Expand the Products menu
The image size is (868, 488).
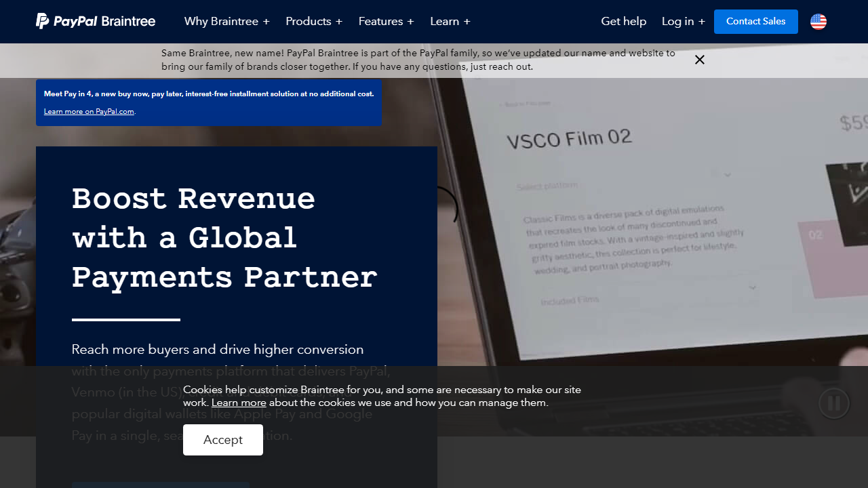coord(313,22)
